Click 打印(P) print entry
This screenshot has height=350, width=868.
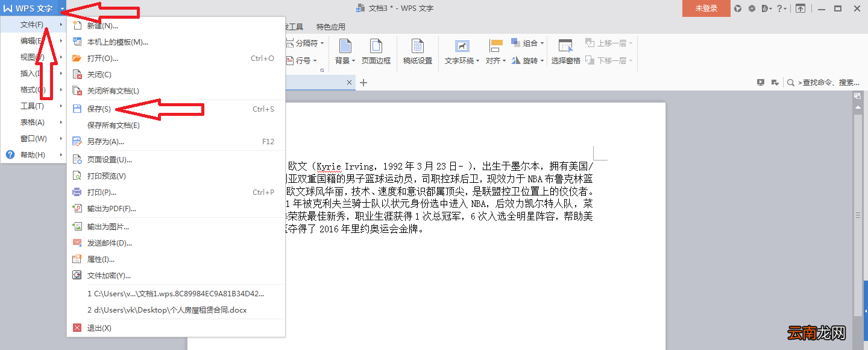tap(175, 192)
